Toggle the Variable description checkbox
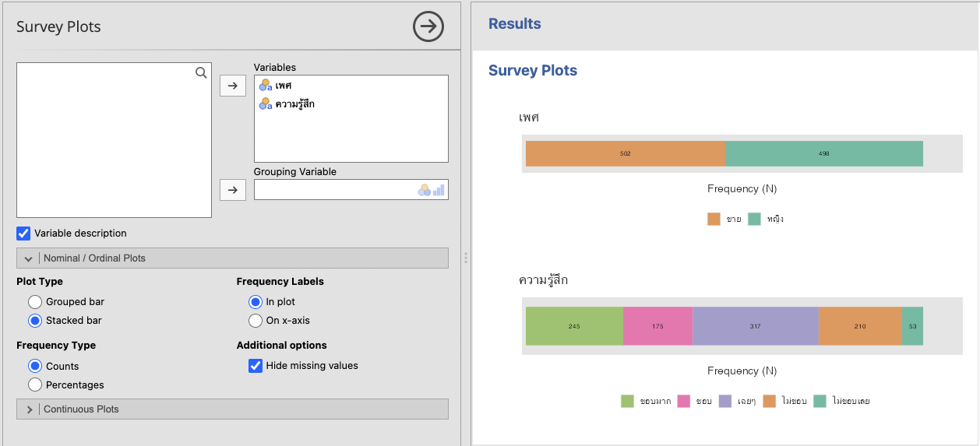The height and width of the screenshot is (446, 980). click(23, 234)
